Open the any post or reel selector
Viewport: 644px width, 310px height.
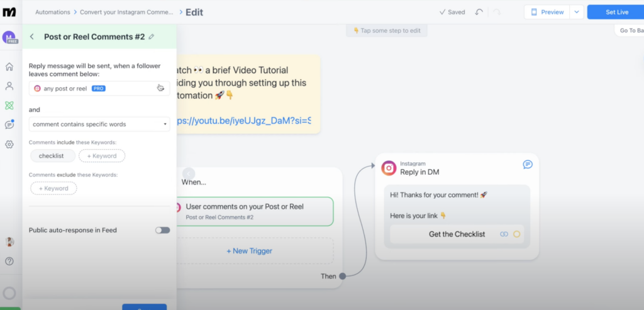coord(99,88)
